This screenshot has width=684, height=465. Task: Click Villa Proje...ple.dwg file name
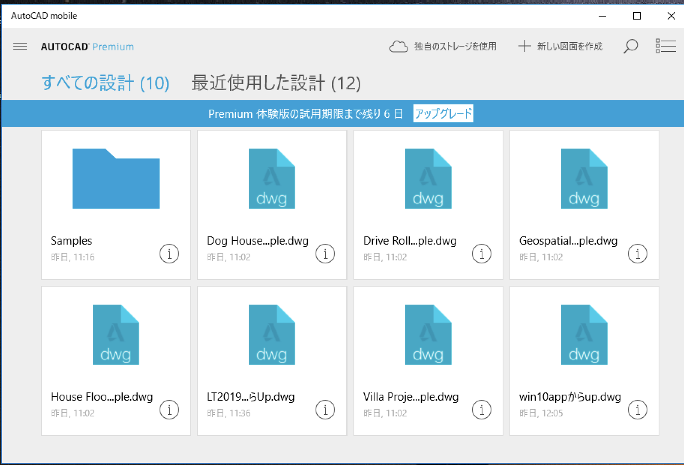410,397
